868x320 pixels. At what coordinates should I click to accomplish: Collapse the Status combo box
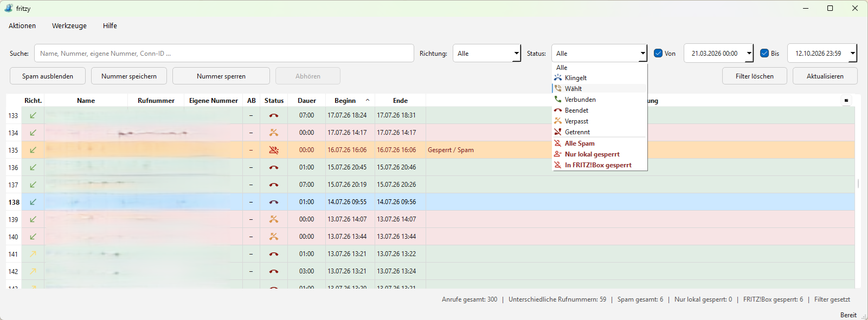point(600,54)
